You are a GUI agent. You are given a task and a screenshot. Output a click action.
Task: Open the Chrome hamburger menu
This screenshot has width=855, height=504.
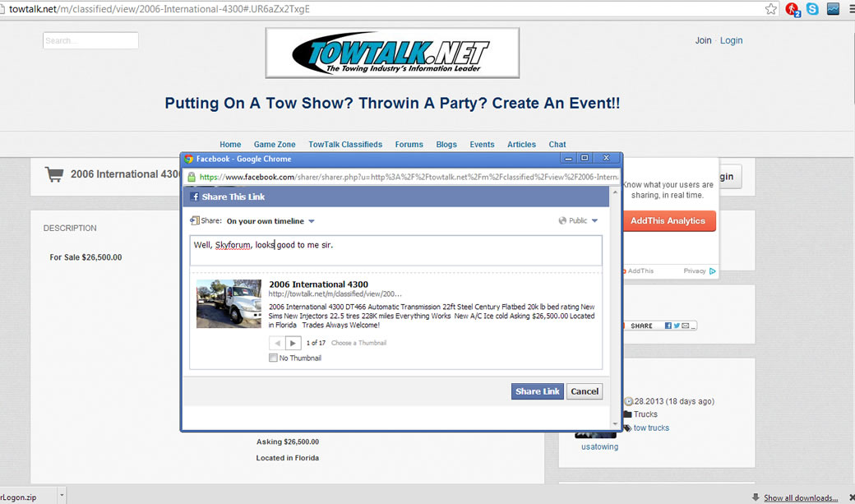[852, 9]
